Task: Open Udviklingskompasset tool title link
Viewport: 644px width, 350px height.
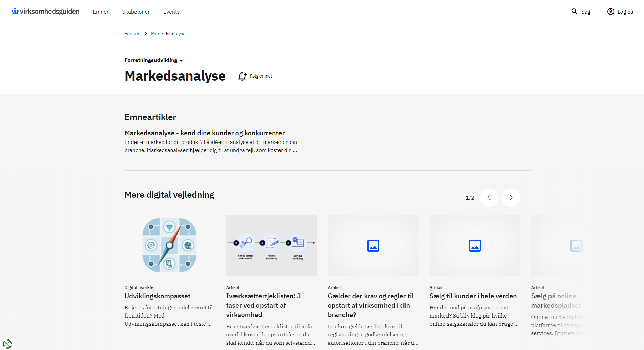Action: click(x=158, y=296)
